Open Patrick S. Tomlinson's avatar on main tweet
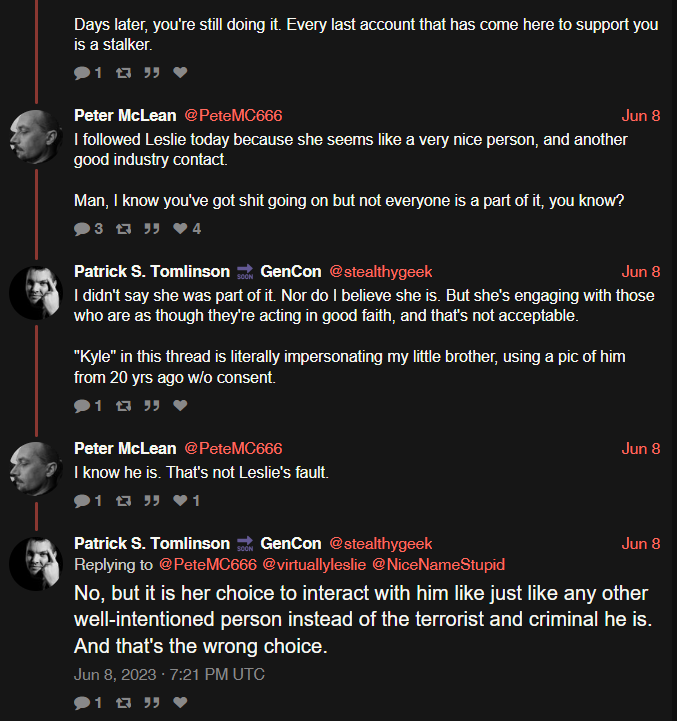 point(36,564)
